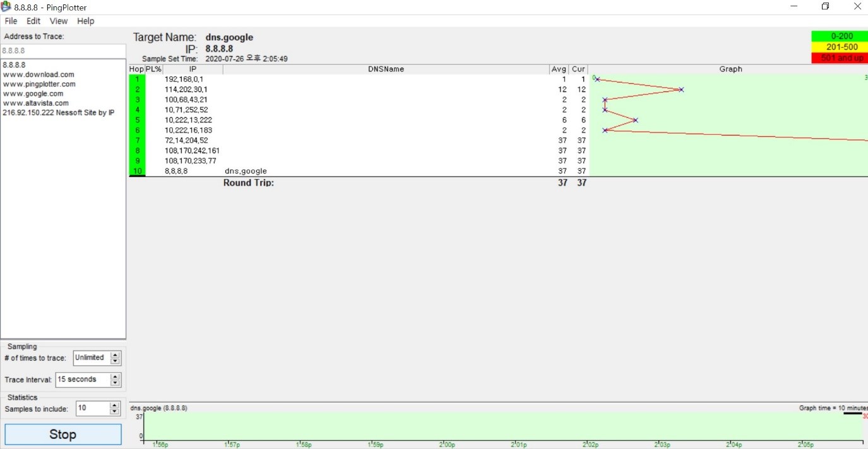This screenshot has width=868, height=449.
Task: Decrease Samples to include with down arrow
Action: click(x=115, y=412)
